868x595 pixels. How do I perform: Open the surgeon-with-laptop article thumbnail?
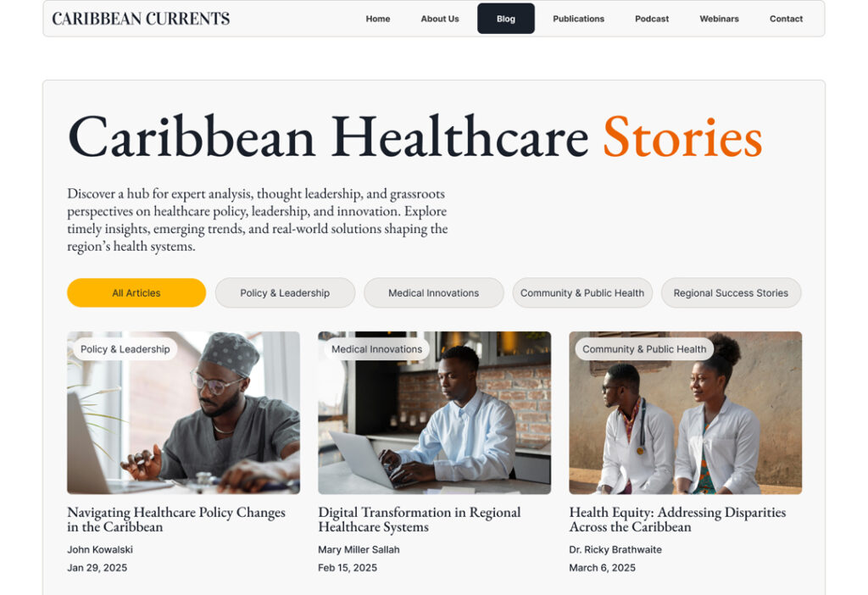[183, 413]
